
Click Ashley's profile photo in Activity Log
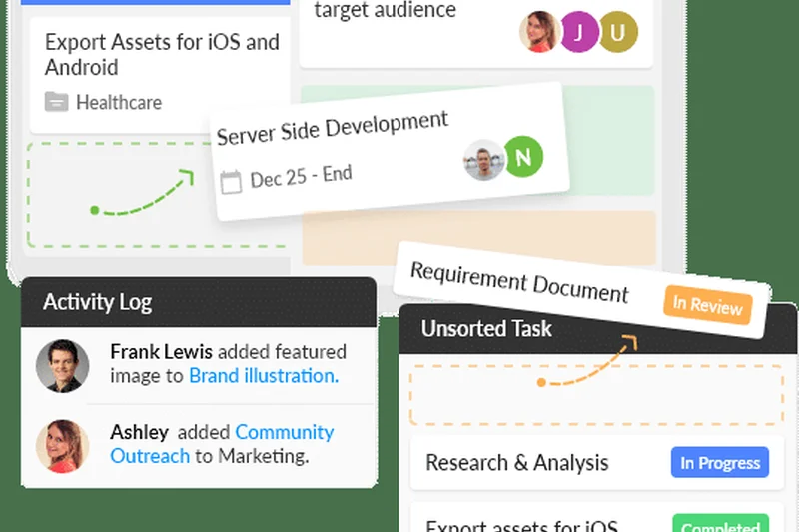(62, 445)
